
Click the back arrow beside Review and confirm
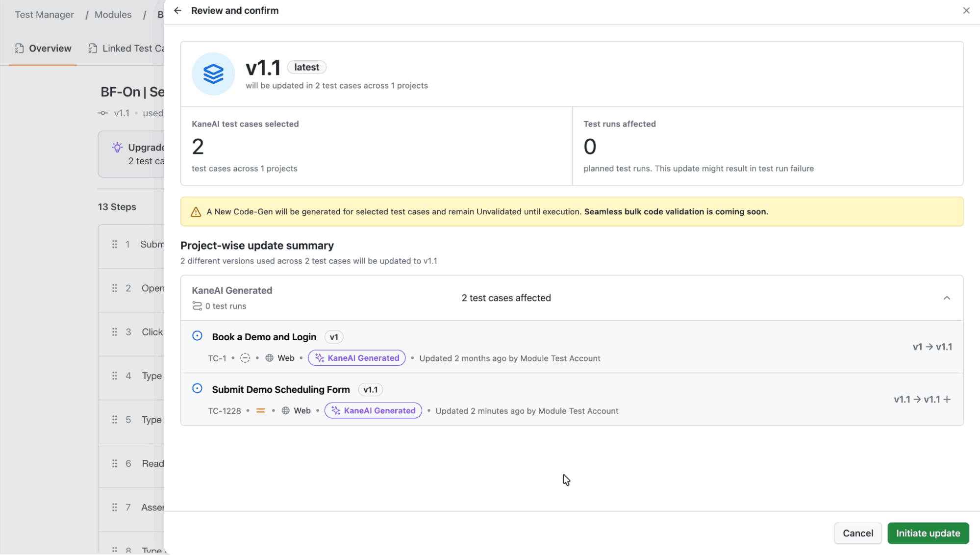177,10
